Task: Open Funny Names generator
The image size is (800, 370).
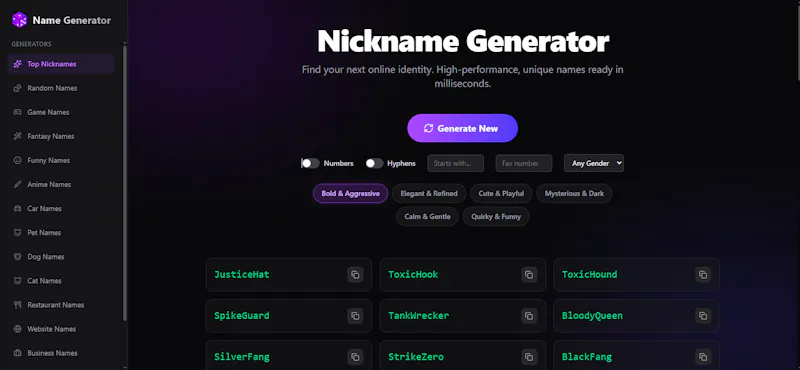Action: tap(61, 160)
